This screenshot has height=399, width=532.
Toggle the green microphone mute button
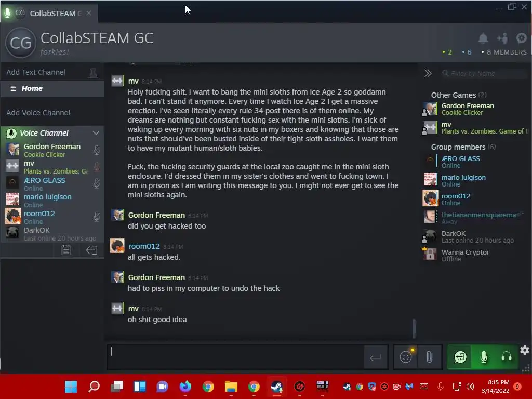pyautogui.click(x=484, y=357)
